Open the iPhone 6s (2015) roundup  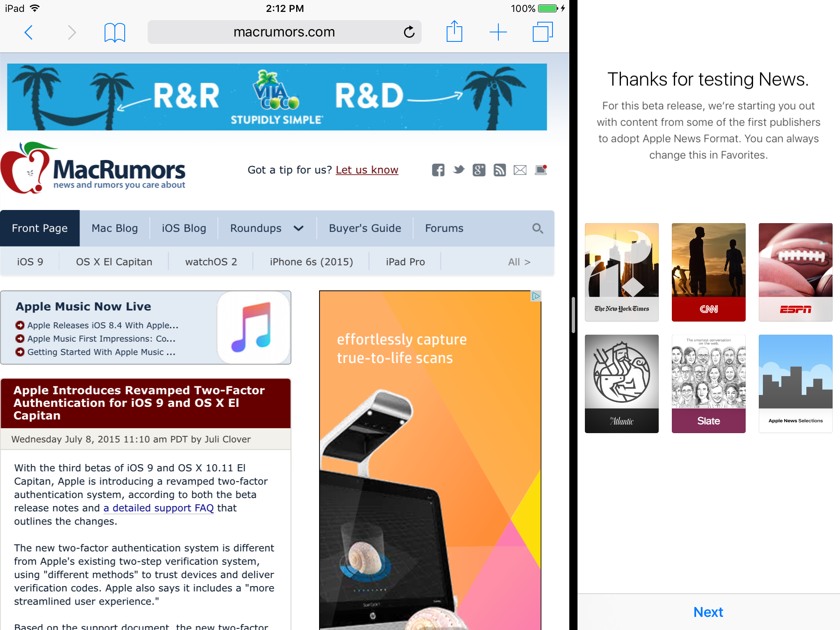311,262
